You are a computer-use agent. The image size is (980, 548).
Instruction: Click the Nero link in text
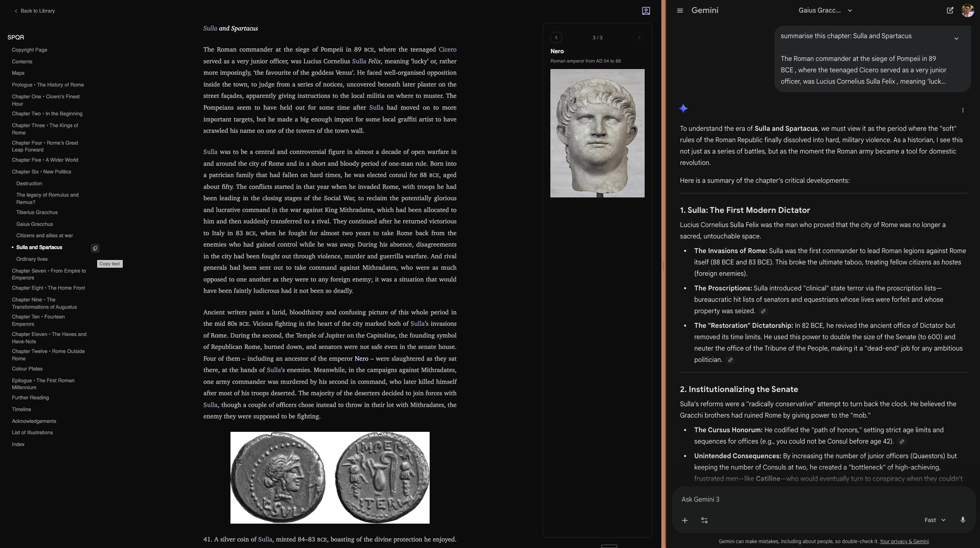click(x=361, y=359)
